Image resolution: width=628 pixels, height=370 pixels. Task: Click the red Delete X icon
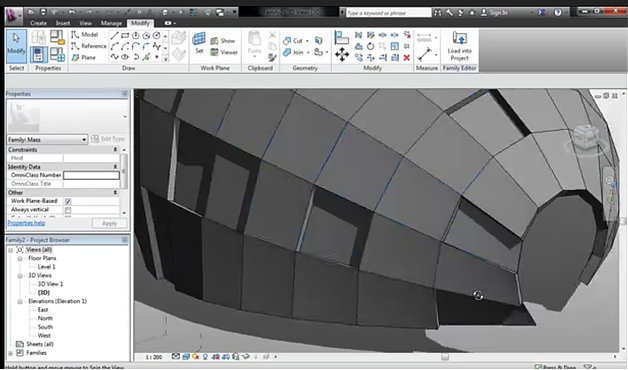click(x=407, y=58)
